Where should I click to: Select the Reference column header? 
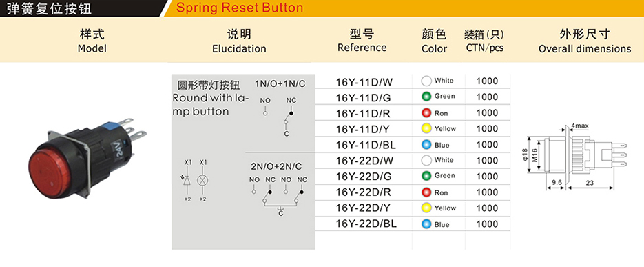tap(362, 41)
